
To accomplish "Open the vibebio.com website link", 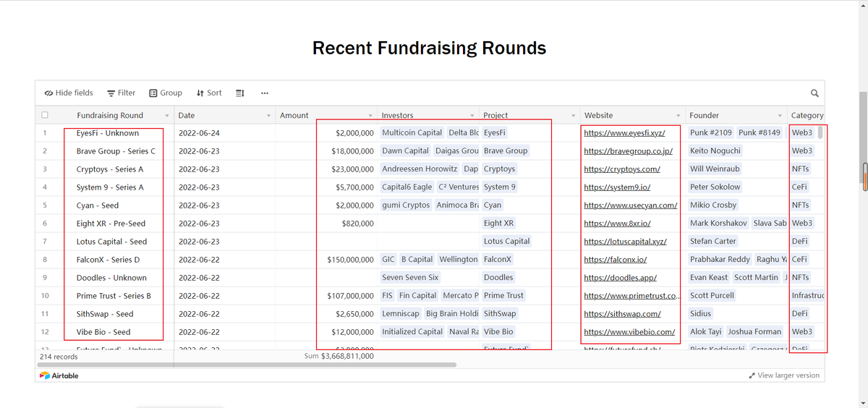I will click(629, 332).
